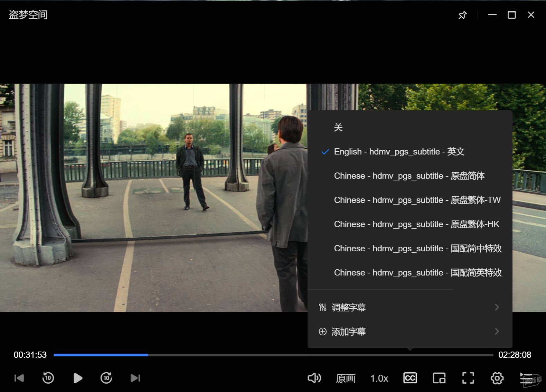This screenshot has width=546, height=392.
Task: Open 添加字幕 add subtitle option
Action: pos(410,332)
